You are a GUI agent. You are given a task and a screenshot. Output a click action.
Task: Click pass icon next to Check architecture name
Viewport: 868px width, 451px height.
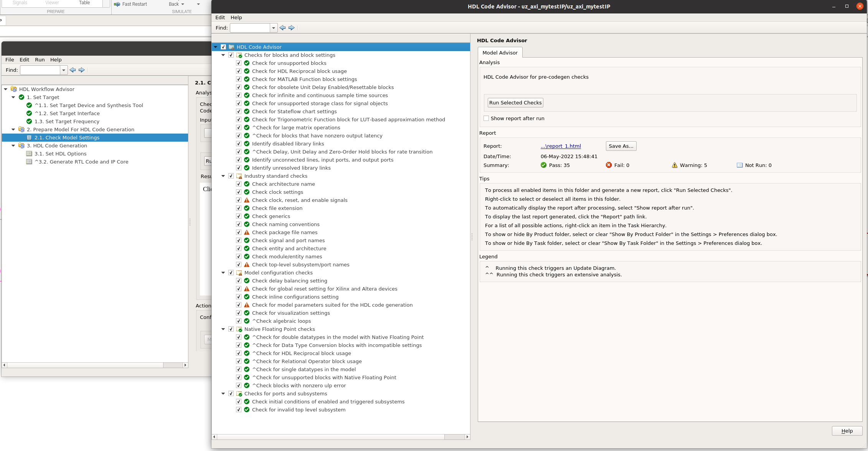click(247, 184)
